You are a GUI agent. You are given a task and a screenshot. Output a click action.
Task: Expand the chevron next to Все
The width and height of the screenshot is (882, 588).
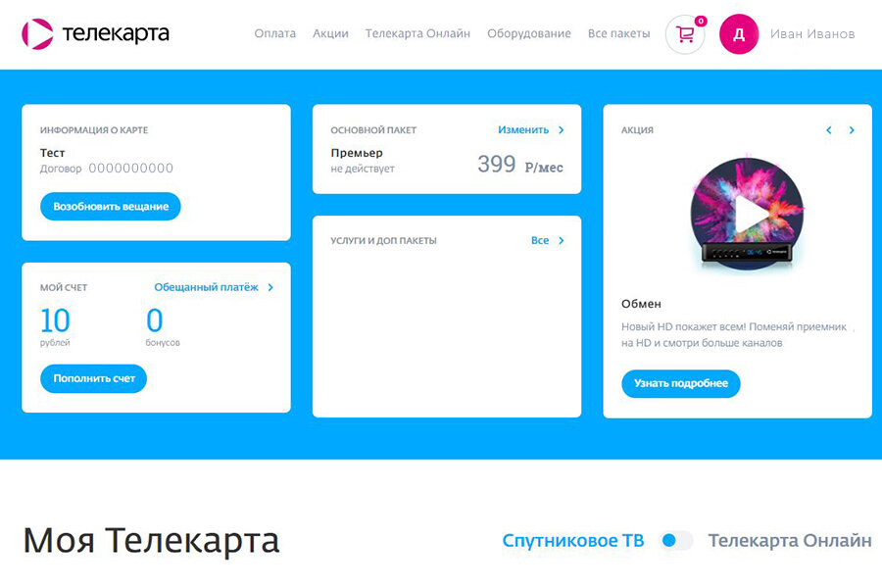(x=561, y=241)
